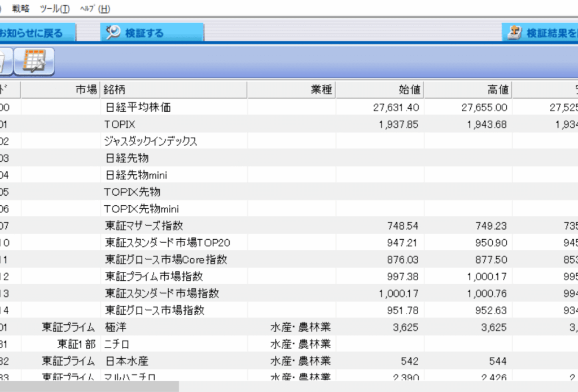Select the 東証マザーズ指数 row
This screenshot has height=392, width=578.
144,226
